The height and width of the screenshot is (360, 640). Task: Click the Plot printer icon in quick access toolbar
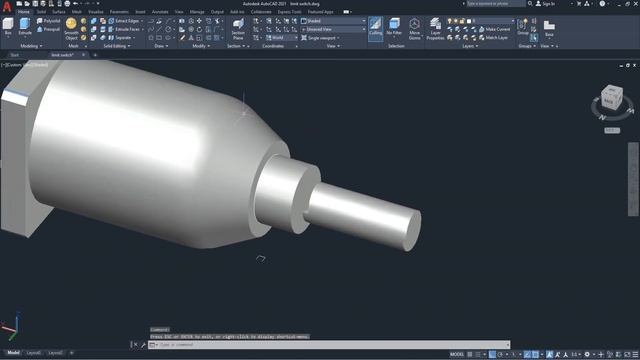67,4
